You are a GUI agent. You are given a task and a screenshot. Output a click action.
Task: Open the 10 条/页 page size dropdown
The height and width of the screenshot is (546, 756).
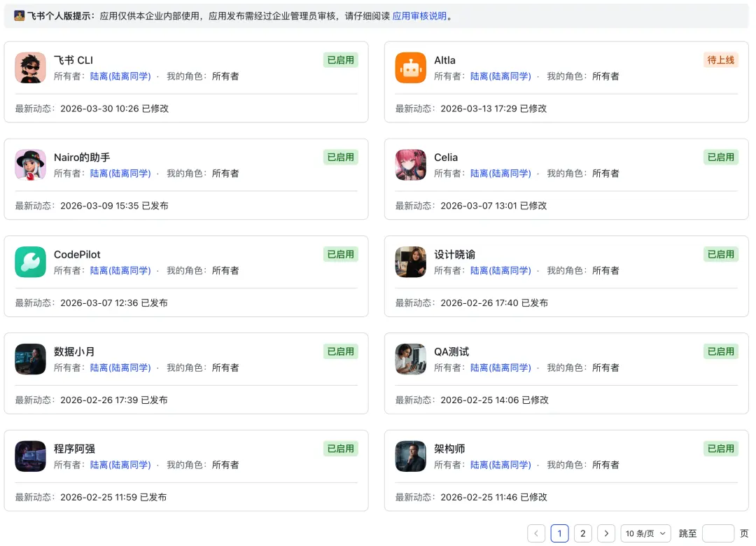click(x=645, y=533)
